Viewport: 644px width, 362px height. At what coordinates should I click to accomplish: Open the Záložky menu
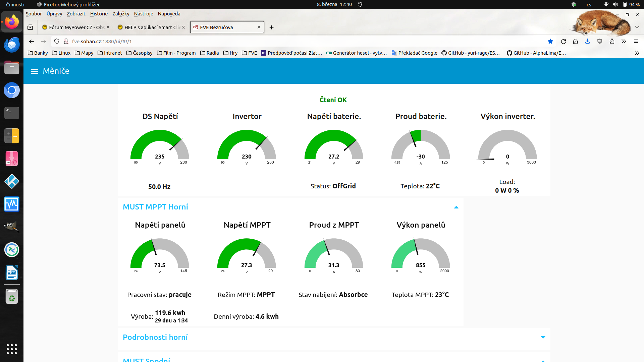coord(121,14)
